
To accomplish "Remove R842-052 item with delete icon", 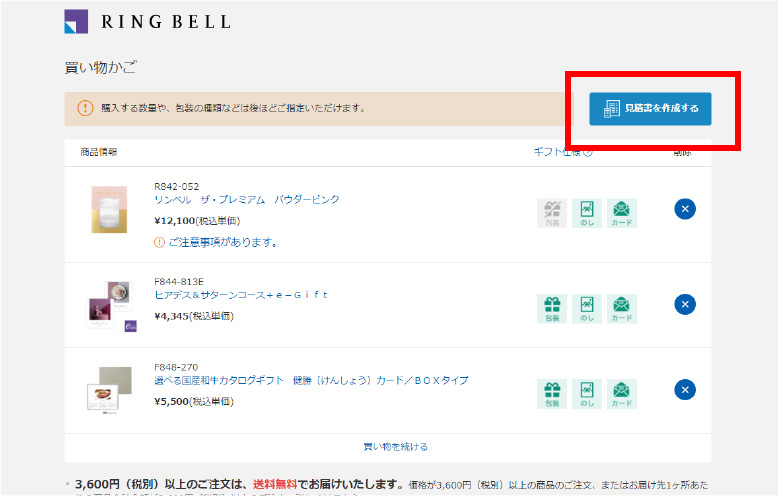I will coord(685,209).
